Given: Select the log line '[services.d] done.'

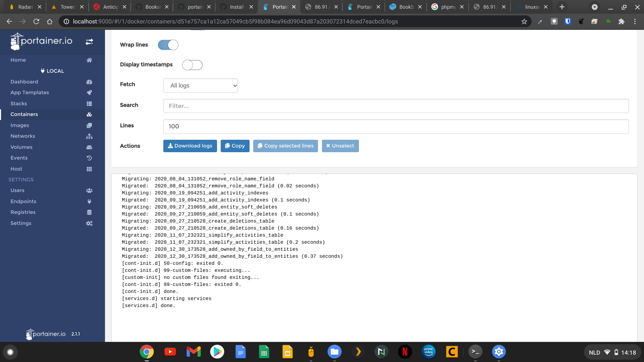Looking at the screenshot, I should click(148, 306).
